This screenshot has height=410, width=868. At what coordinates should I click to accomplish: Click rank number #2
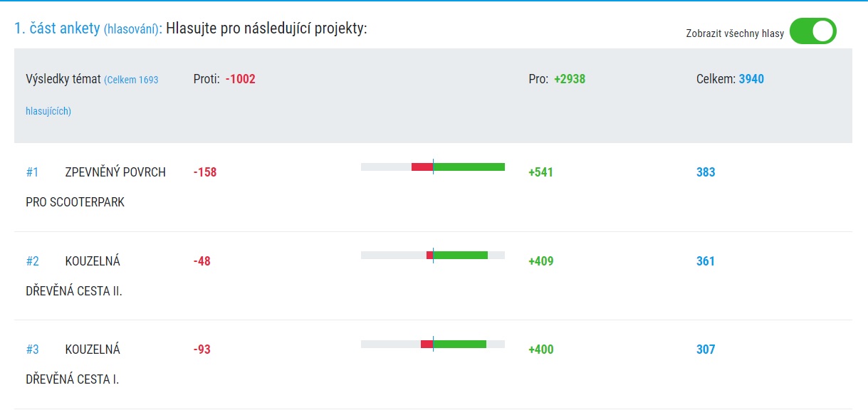(x=33, y=261)
